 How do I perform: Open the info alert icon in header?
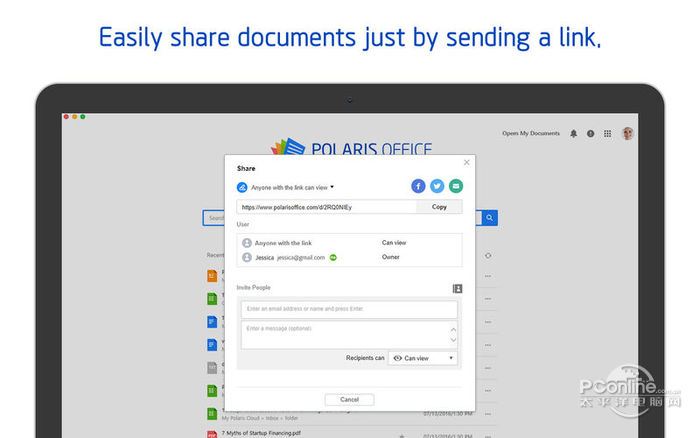[590, 133]
